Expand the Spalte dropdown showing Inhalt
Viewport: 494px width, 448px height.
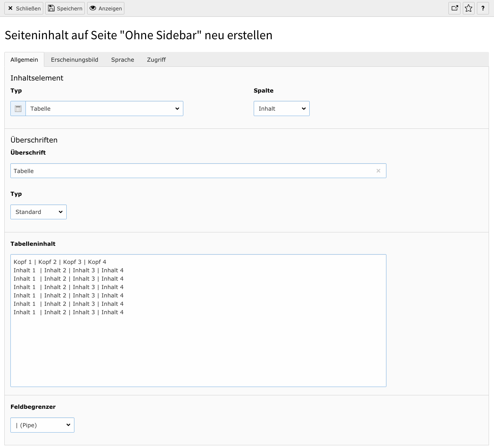[x=282, y=109]
